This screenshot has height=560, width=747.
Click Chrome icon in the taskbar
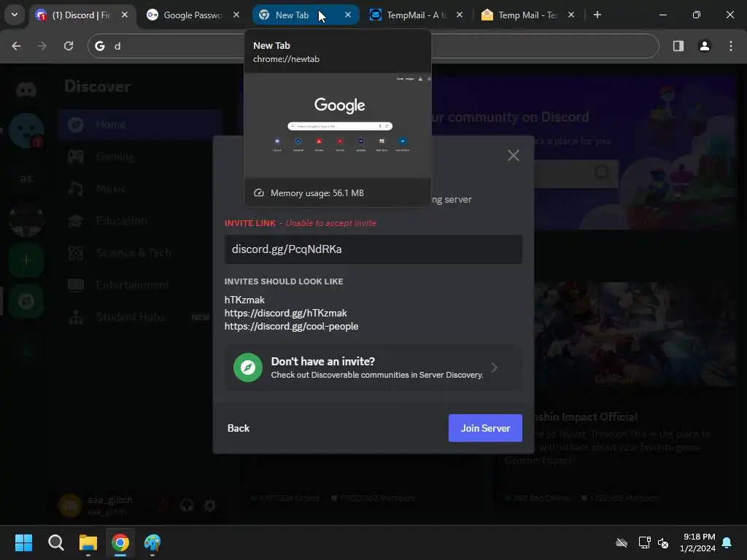pos(120,542)
